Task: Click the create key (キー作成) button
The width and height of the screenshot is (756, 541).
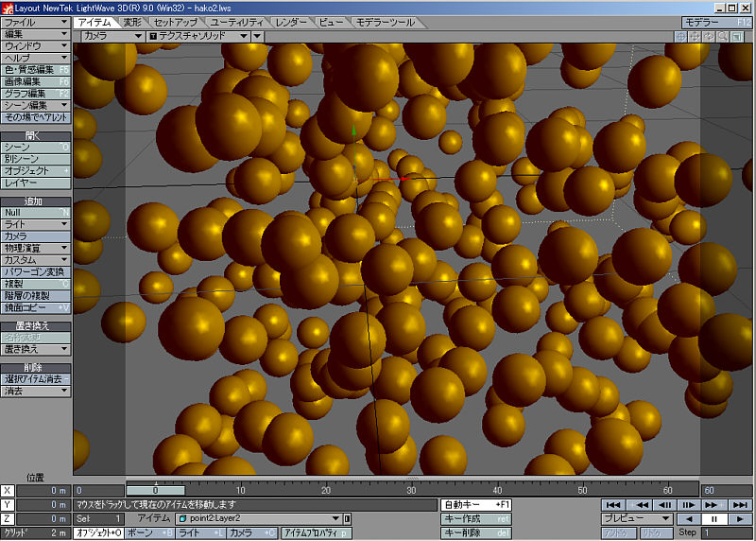Action: tap(476, 519)
